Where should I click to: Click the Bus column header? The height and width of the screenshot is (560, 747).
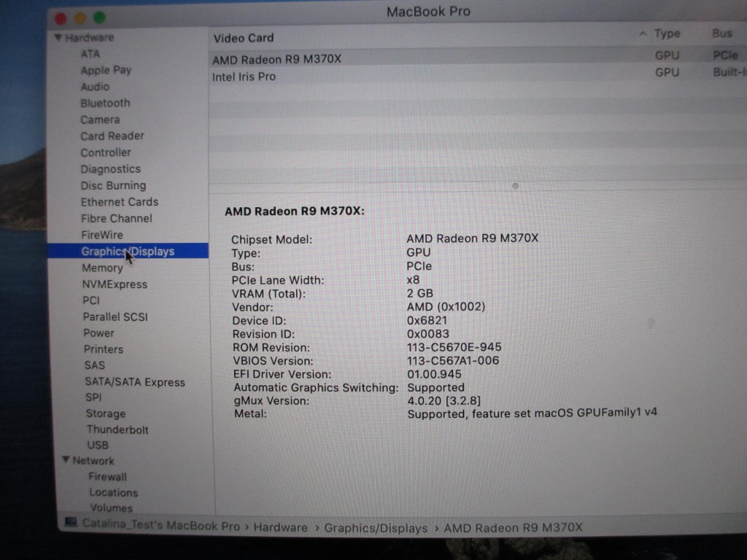pos(721,34)
